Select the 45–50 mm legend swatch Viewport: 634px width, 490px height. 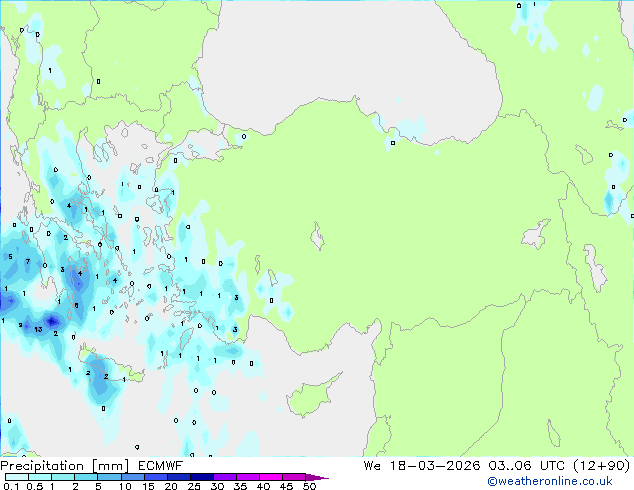(x=294, y=477)
